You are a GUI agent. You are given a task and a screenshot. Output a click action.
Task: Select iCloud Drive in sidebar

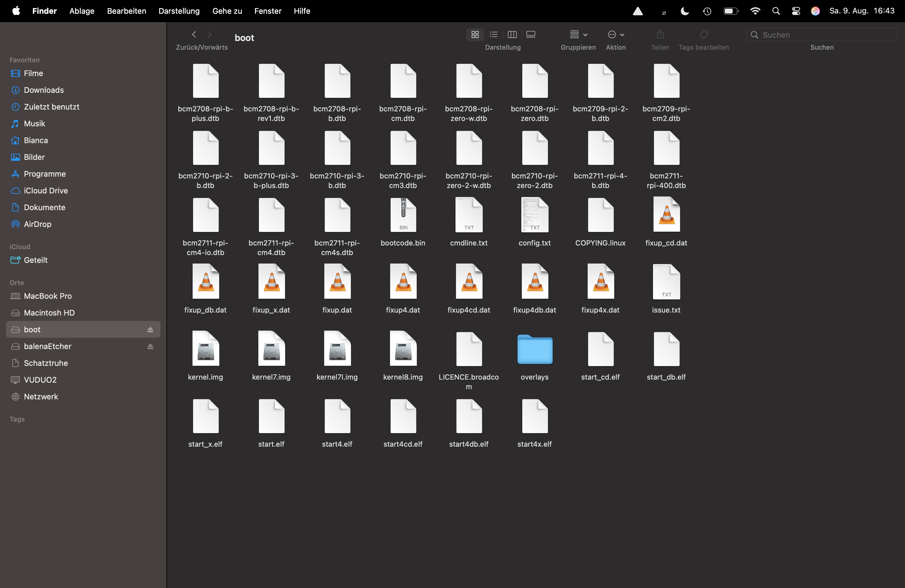45,190
